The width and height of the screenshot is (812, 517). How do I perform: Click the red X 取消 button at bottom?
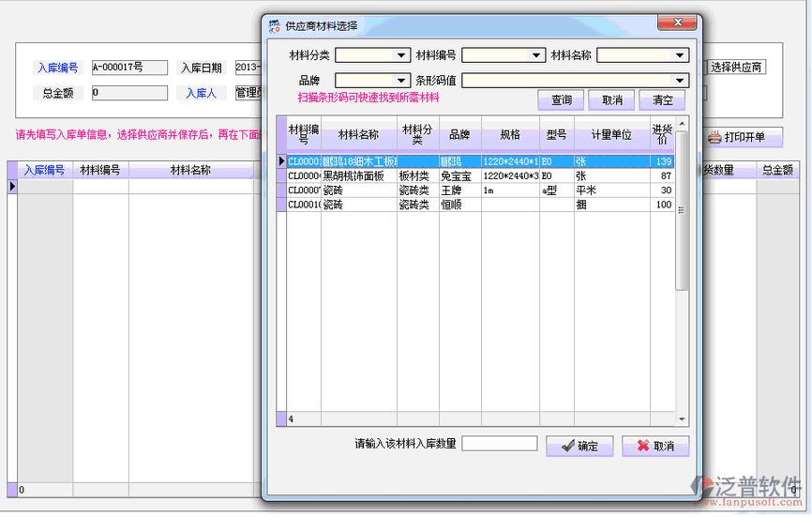coord(655,447)
